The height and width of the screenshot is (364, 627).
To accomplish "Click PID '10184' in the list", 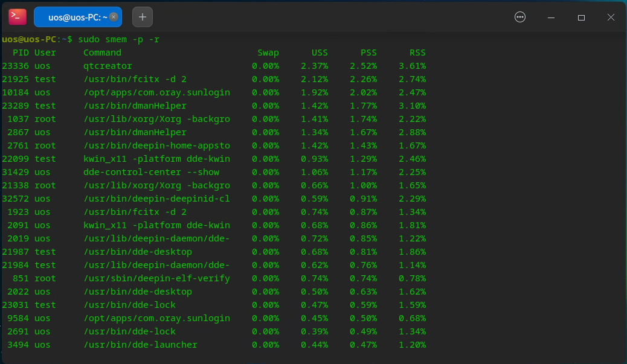I will [x=15, y=92].
